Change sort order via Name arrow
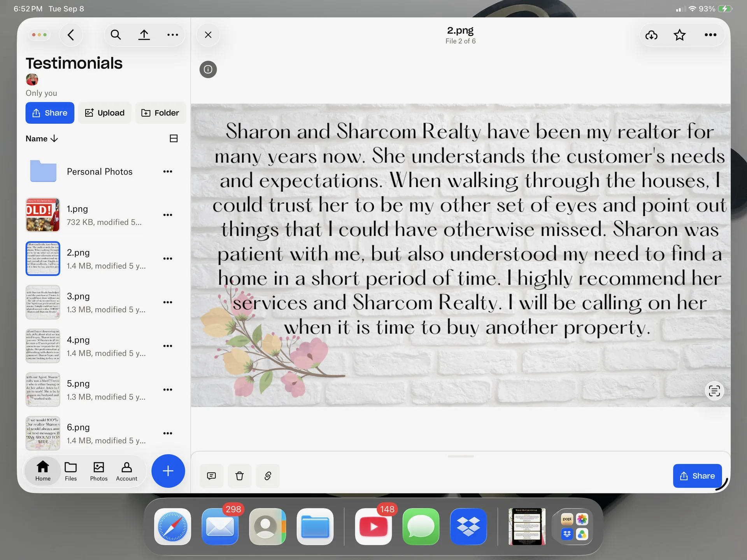The width and height of the screenshot is (747, 560). (42, 138)
